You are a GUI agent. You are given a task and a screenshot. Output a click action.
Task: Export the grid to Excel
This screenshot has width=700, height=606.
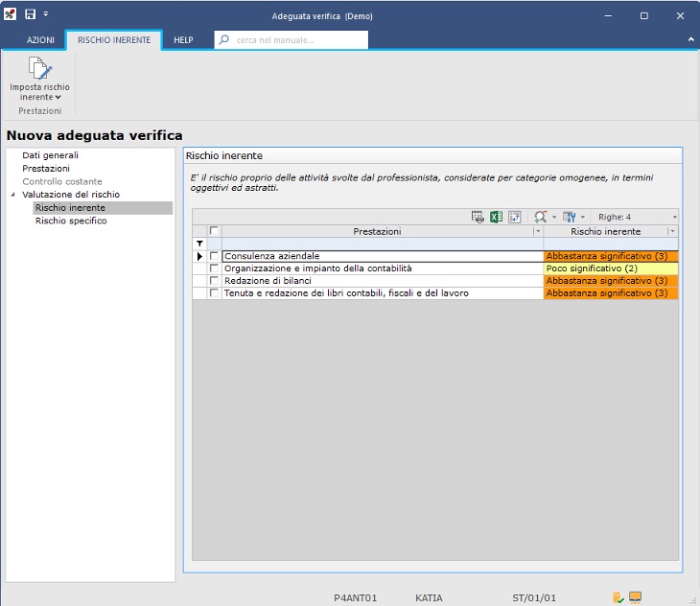[x=496, y=217]
